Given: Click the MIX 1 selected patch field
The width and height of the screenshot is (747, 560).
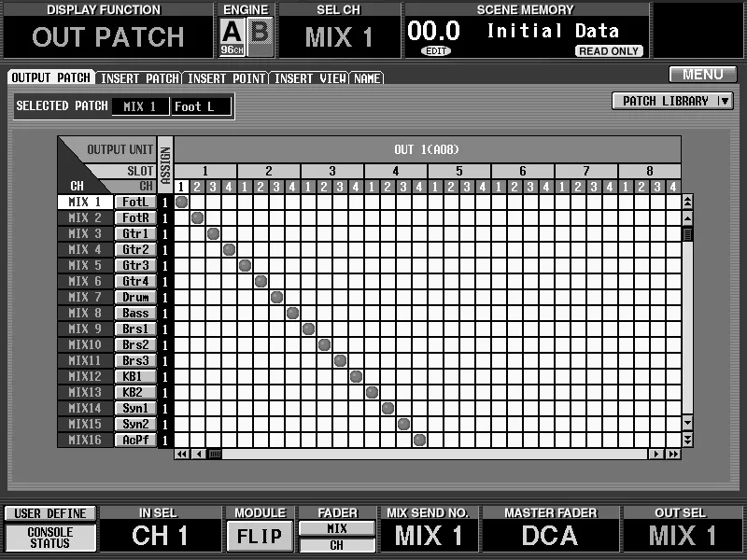Looking at the screenshot, I should point(140,106).
